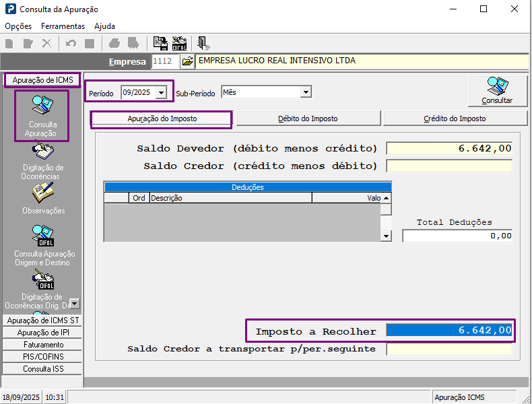Expand the Sub-Período Mês dropdown

pyautogui.click(x=306, y=92)
